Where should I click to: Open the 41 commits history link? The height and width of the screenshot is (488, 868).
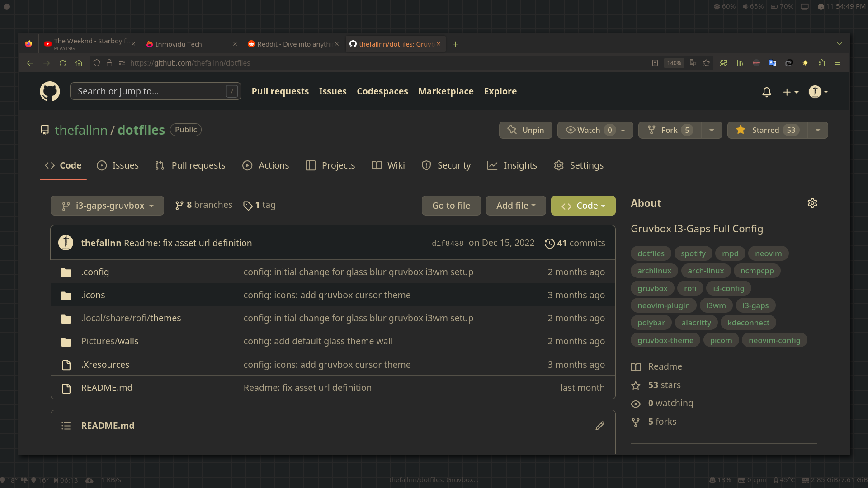click(575, 243)
